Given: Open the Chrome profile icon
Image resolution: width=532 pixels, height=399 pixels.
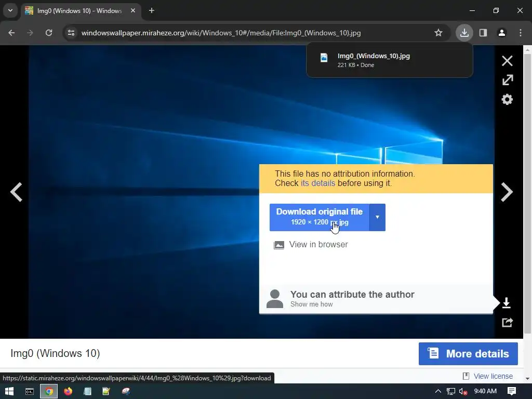Looking at the screenshot, I should click(502, 33).
